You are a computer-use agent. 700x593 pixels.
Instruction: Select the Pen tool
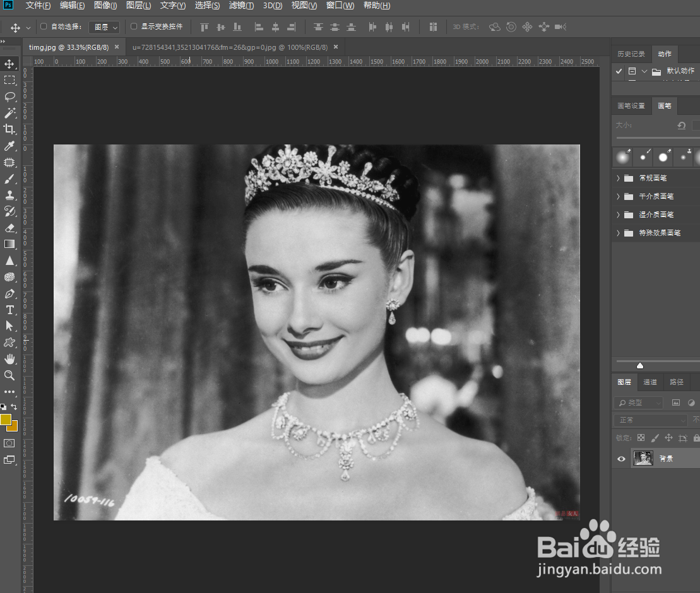[9, 293]
